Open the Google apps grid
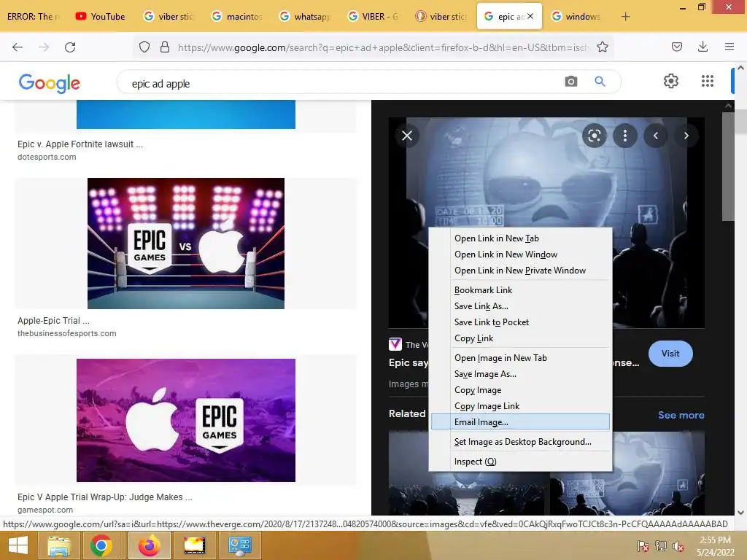747x560 pixels. click(708, 81)
